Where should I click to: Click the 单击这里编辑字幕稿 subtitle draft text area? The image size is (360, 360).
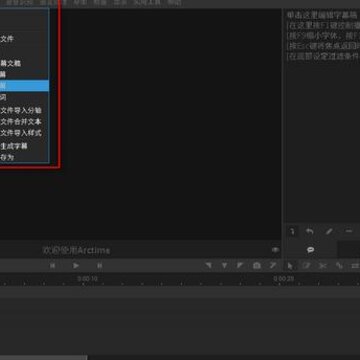tap(322, 15)
